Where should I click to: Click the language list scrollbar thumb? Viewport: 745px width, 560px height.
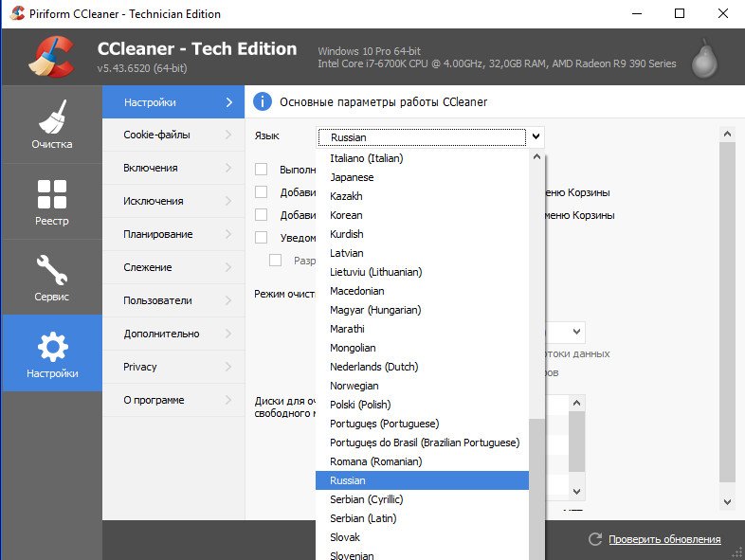pos(536,489)
